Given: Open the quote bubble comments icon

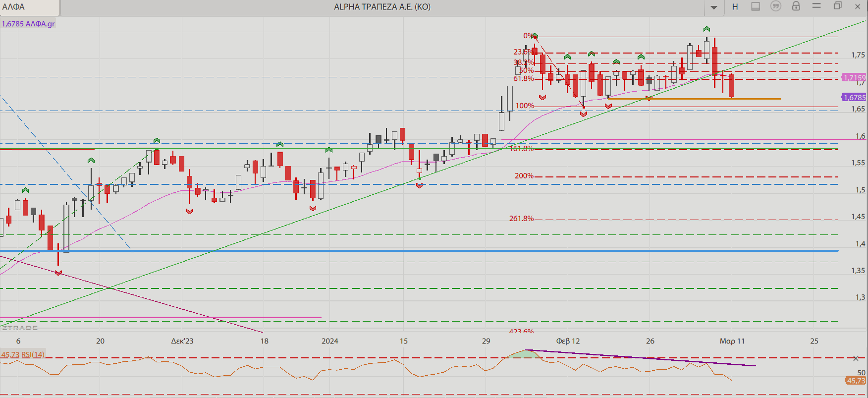Looking at the screenshot, I should point(776,6).
